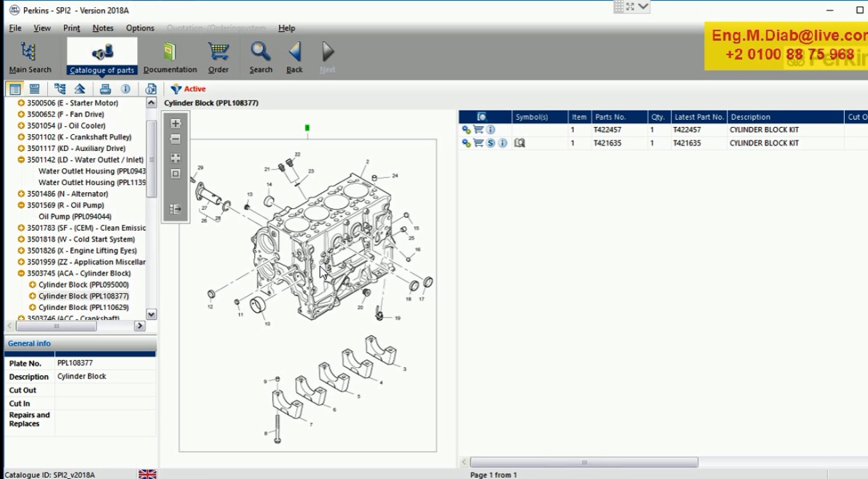Sort by the Parts No. column header

point(620,117)
